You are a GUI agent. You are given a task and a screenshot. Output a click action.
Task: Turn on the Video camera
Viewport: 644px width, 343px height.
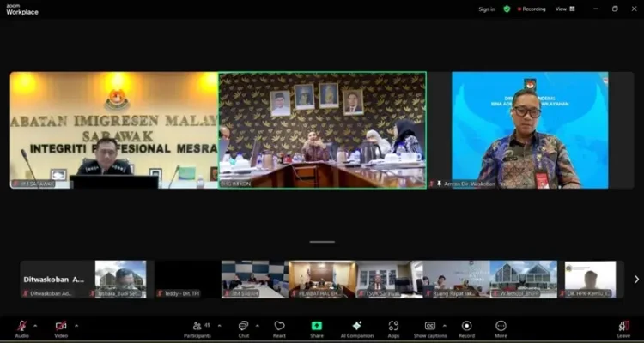pyautogui.click(x=60, y=327)
